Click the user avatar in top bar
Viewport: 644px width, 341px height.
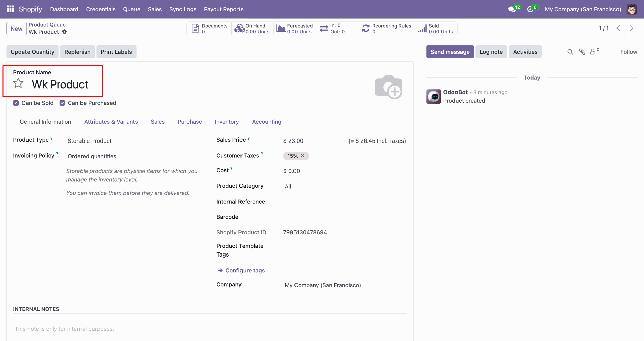[x=632, y=9]
